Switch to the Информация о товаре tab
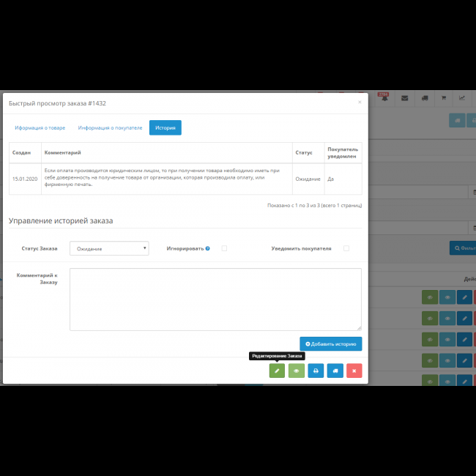Image resolution: width=476 pixels, height=476 pixels. (x=40, y=127)
